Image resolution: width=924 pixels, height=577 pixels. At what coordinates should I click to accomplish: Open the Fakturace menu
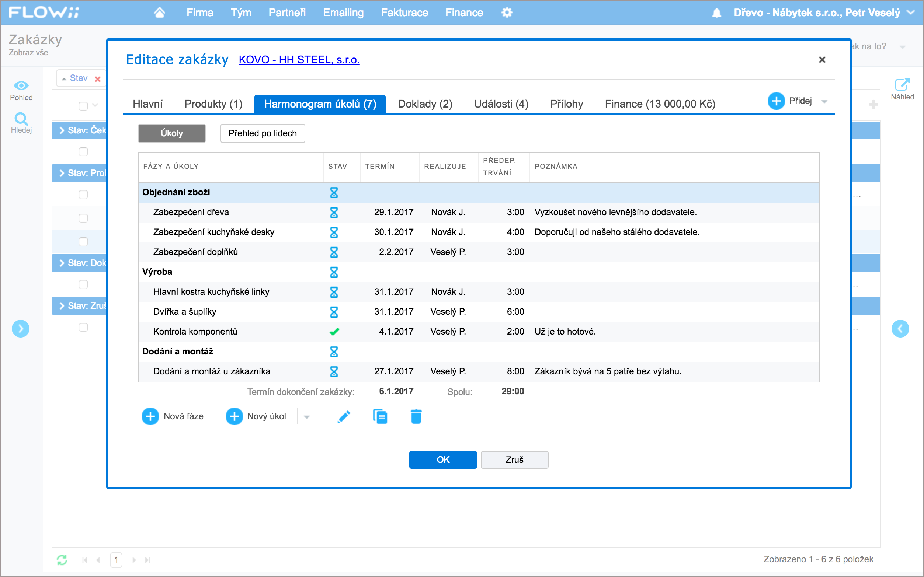(x=404, y=13)
